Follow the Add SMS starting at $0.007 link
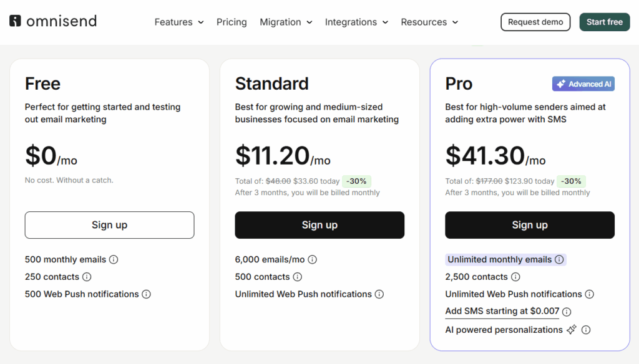 (502, 311)
